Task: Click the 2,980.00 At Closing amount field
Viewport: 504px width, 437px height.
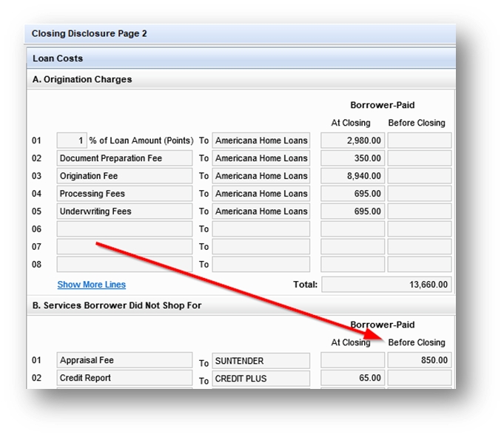Action: [x=352, y=140]
